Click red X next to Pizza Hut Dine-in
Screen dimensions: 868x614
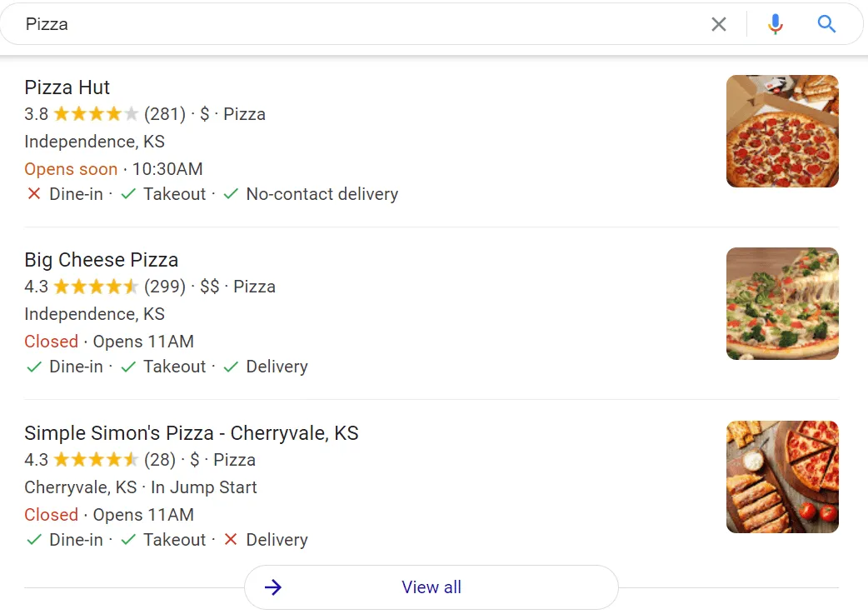point(34,194)
